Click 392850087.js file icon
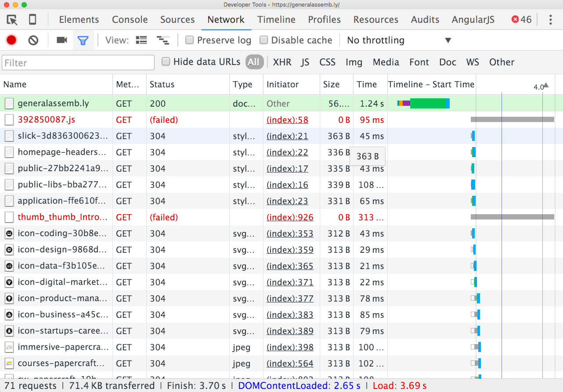 coord(9,120)
